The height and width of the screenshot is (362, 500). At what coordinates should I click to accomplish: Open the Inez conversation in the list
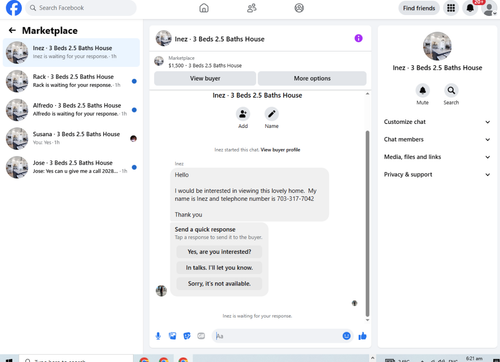pos(71,52)
